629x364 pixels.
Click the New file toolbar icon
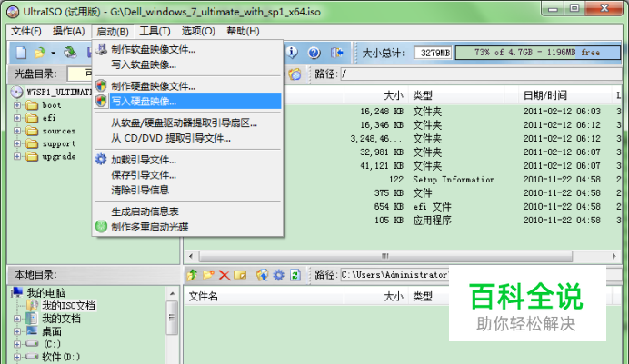tap(21, 53)
